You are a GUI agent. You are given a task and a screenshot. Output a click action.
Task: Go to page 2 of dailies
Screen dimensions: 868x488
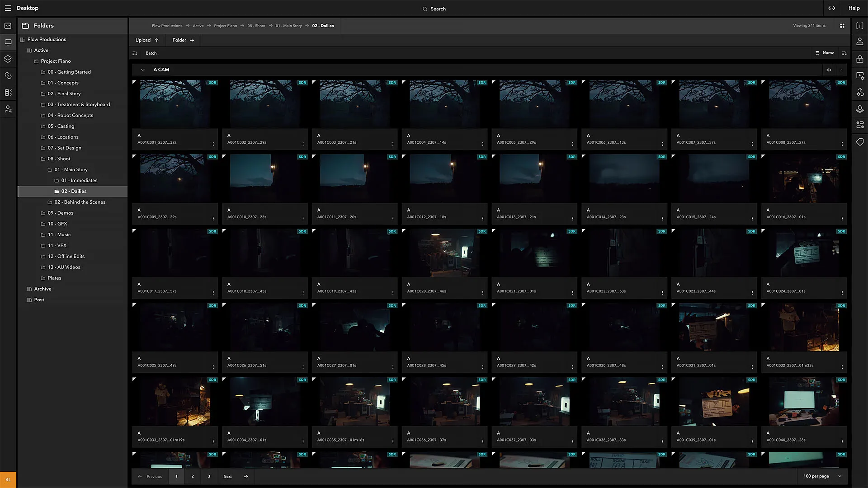(x=193, y=476)
